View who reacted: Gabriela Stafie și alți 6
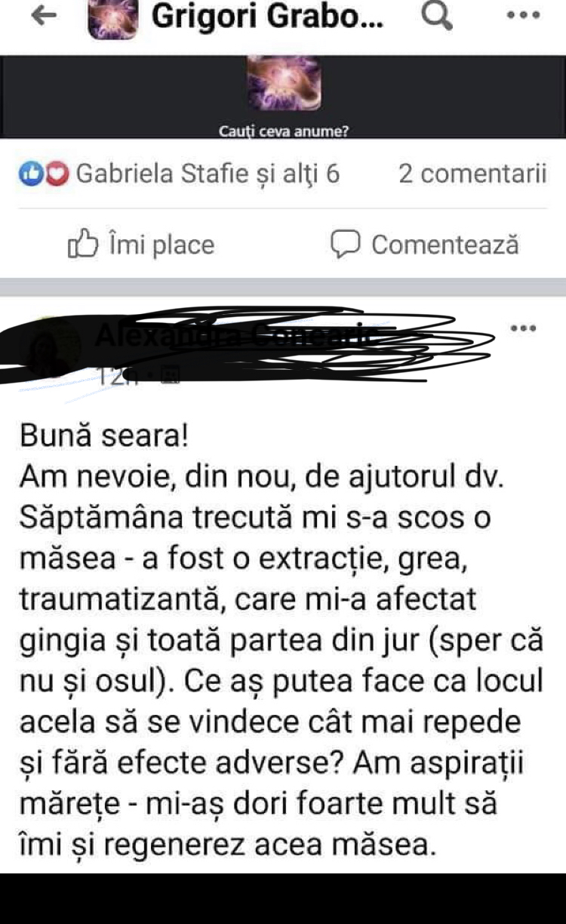The height and width of the screenshot is (924, 566). [x=208, y=174]
